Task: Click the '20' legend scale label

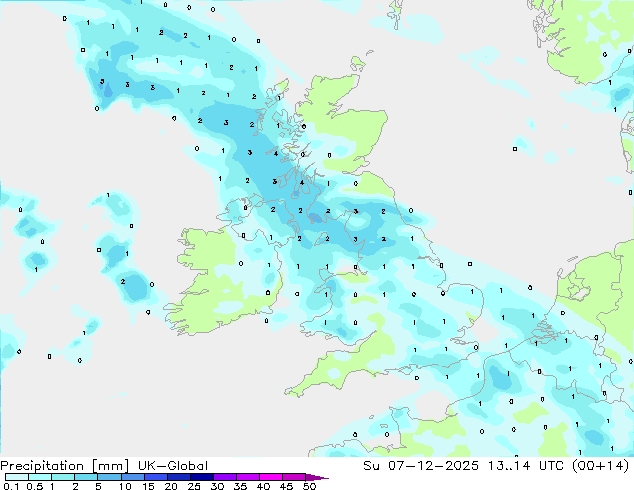Action: pyautogui.click(x=171, y=486)
